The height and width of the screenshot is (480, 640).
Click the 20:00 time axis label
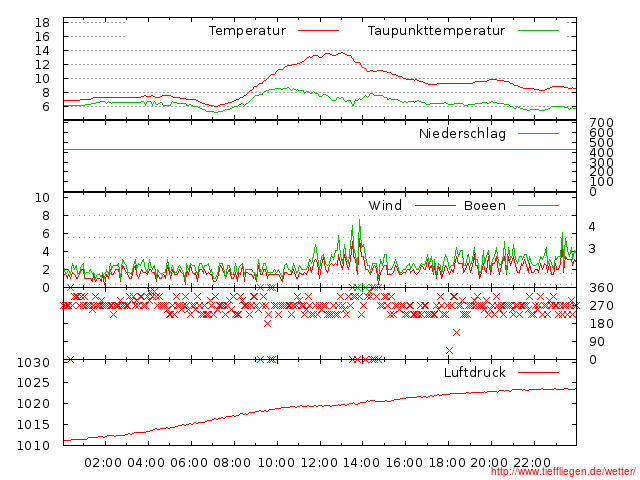[x=489, y=463]
